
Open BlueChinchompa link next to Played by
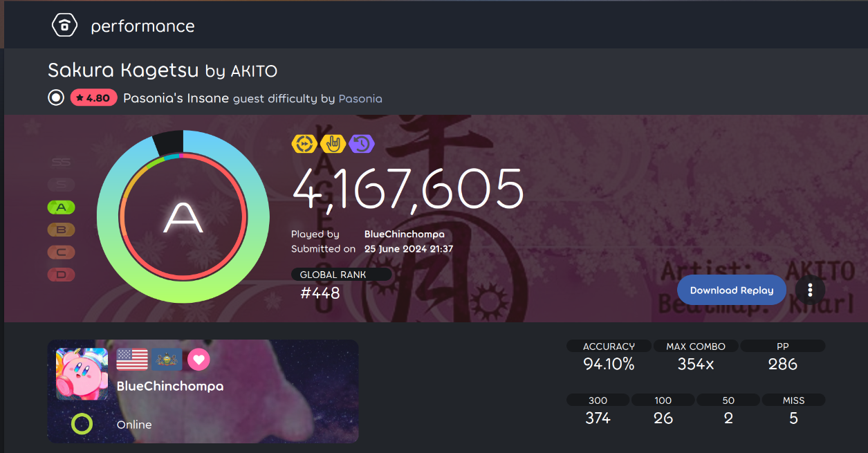(405, 234)
